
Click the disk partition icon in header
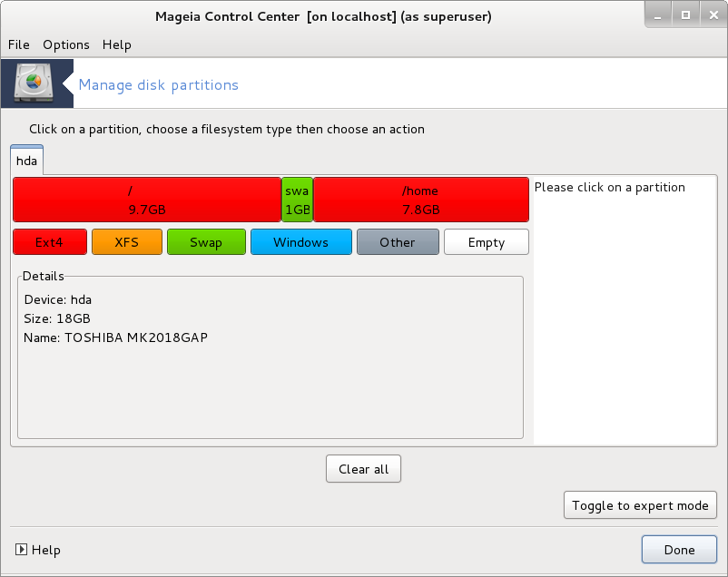click(x=36, y=84)
